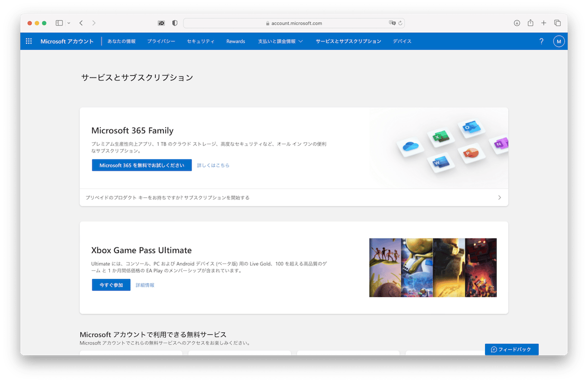
Task: Select サービスとサブスクリプション tab
Action: click(348, 42)
